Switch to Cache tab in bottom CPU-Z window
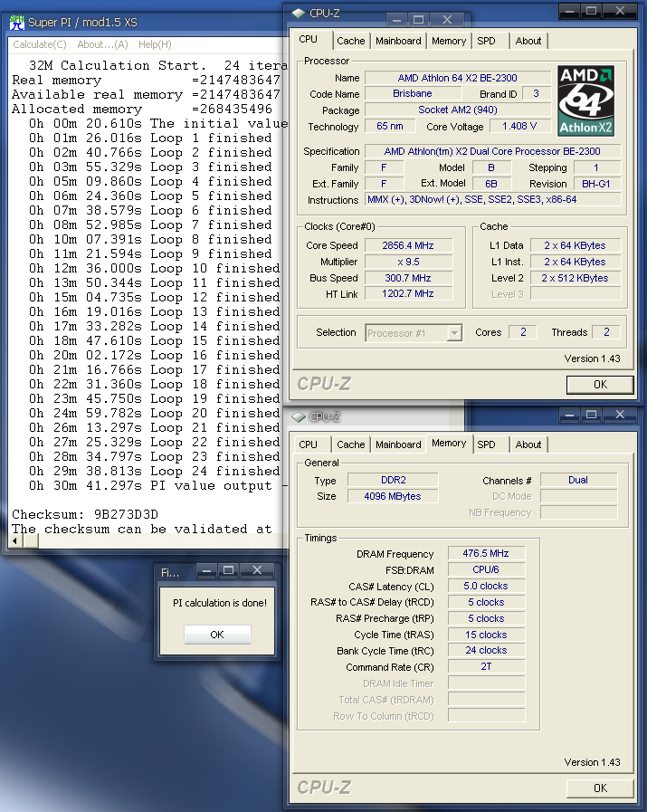The width and height of the screenshot is (647, 812). [350, 444]
